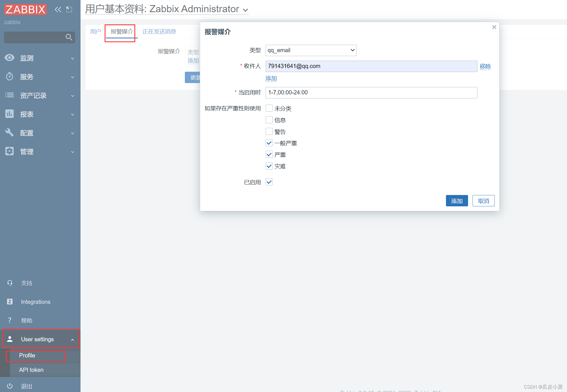This screenshot has width=567, height=392.
Task: Close the 报警媒介 dialog with X
Action: click(x=494, y=27)
